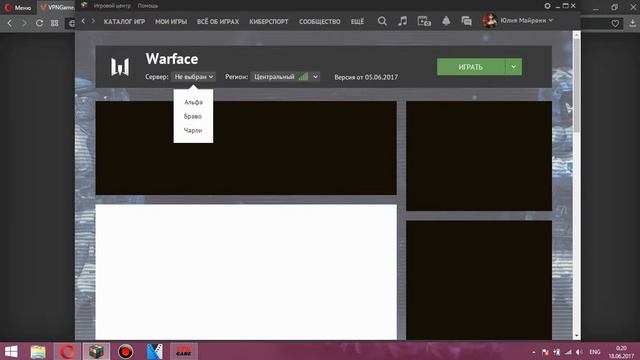
Task: Open the КАТАЛОГ ИГР tab
Action: click(x=124, y=22)
